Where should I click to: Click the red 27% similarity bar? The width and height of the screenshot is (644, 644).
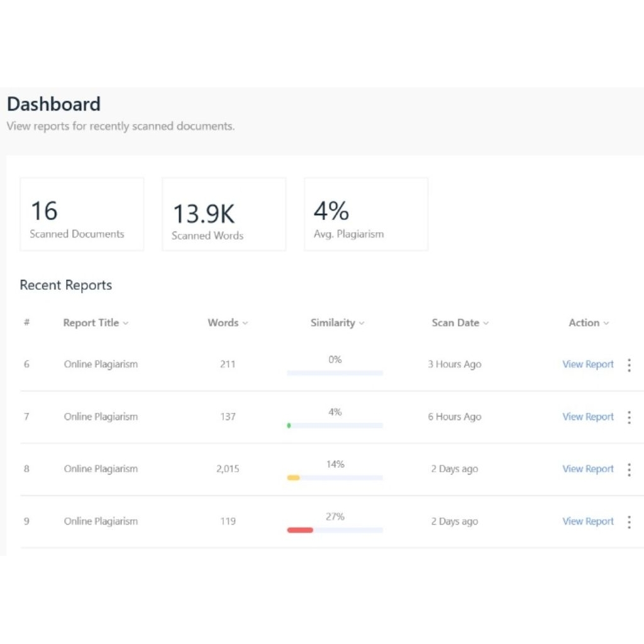click(300, 530)
